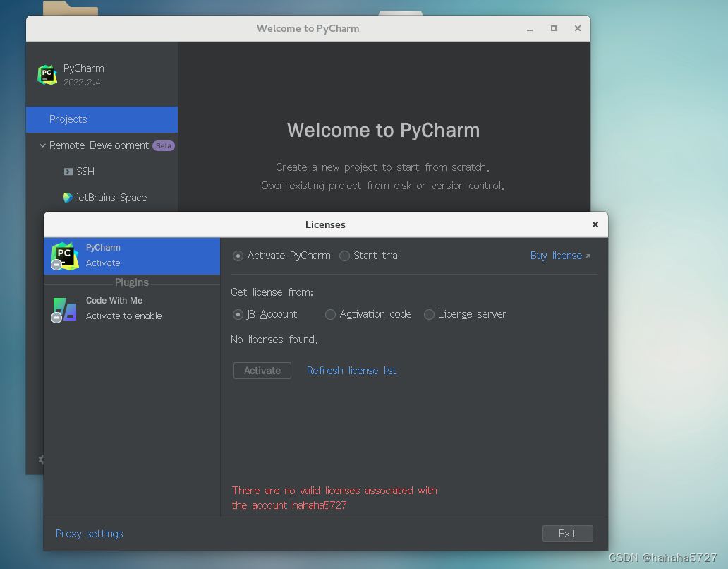Open JetBrains Space from the sidebar
Screen dimensions: 728x569
[67, 198]
